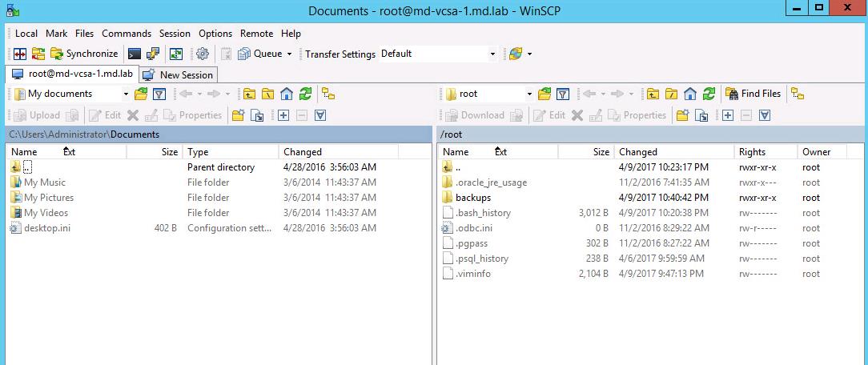This screenshot has height=365, width=868.
Task: Click the Synchronize button
Action: (x=84, y=54)
